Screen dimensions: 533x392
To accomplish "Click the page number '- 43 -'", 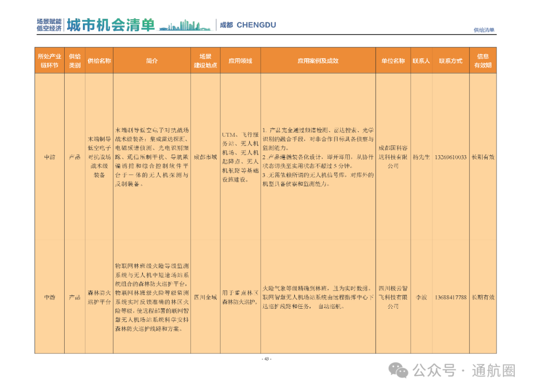I will (266, 359).
